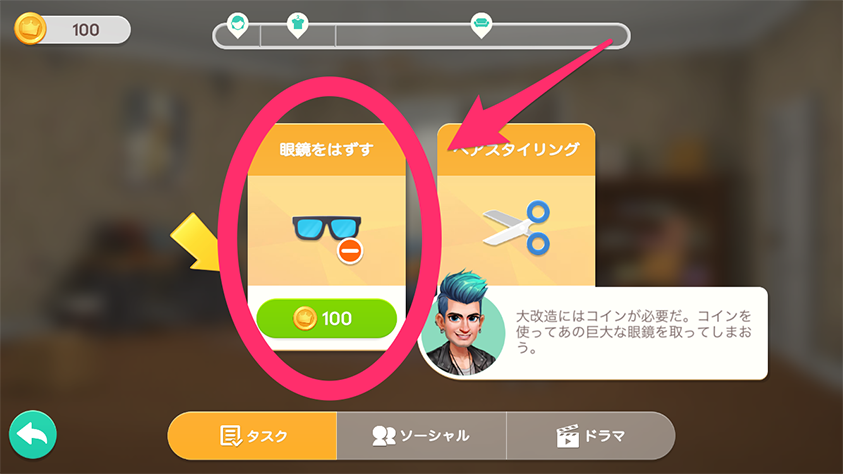Select the 眼鏡をはずす task card title
This screenshot has height=474, width=843.
(326, 149)
